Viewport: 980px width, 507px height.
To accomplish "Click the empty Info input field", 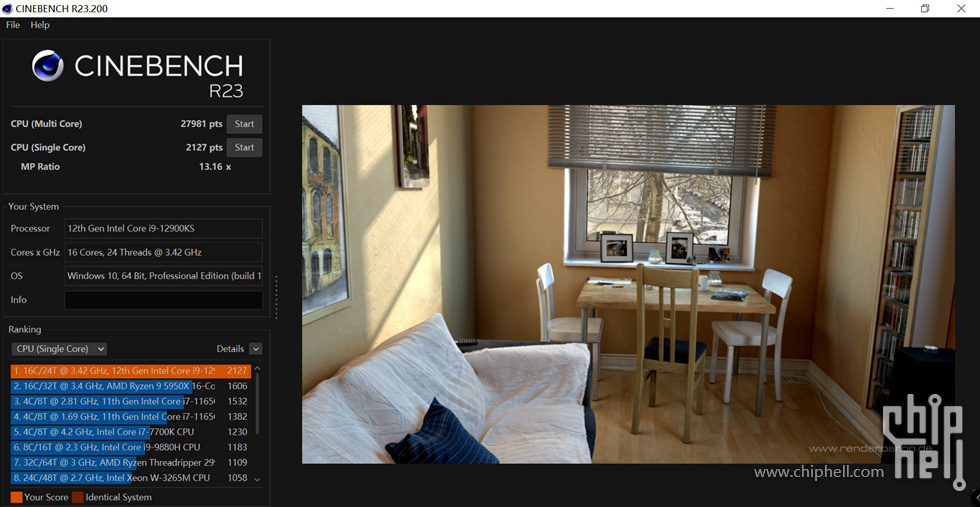I will (164, 299).
